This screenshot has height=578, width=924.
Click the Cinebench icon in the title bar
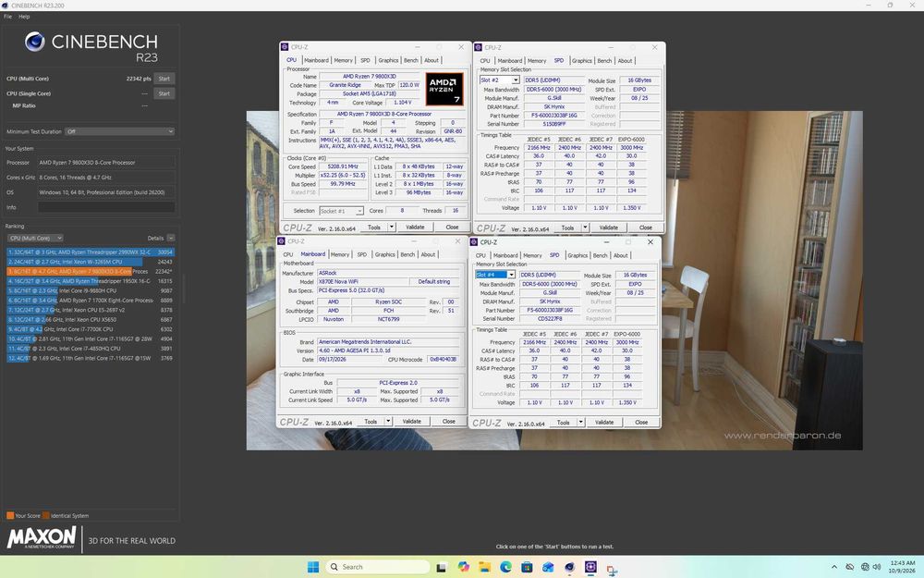tap(5, 6)
